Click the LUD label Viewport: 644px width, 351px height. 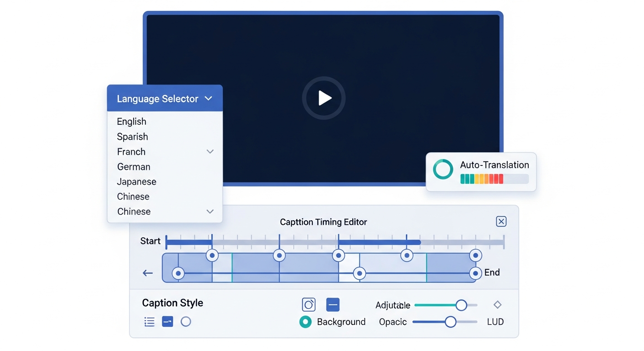[495, 322]
